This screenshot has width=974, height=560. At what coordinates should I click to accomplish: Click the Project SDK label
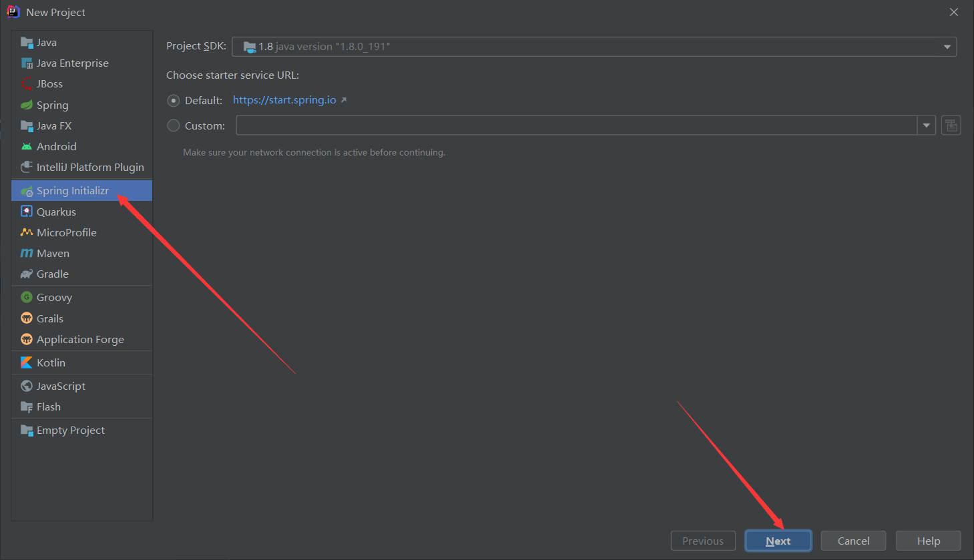(196, 46)
